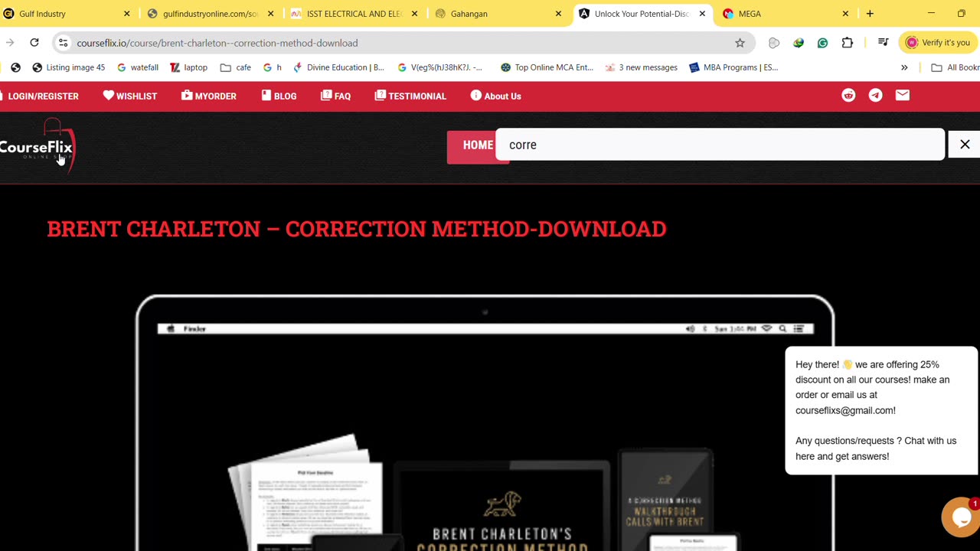Click the site information icon in address bar
The image size is (980, 551).
[64, 43]
